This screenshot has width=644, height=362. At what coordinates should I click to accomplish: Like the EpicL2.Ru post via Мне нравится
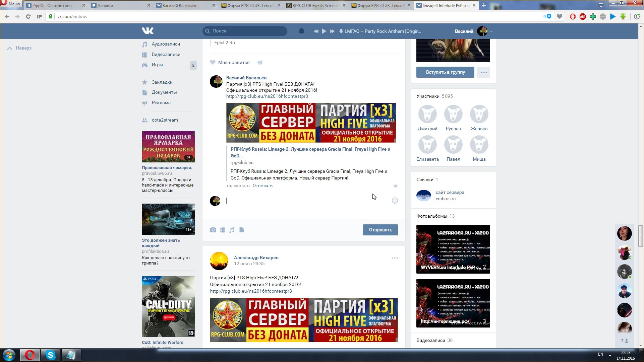230,62
